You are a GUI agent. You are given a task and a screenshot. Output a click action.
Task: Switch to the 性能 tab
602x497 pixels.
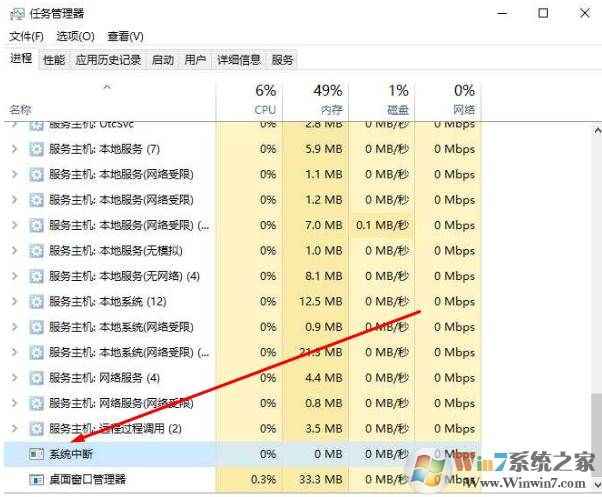(x=54, y=60)
